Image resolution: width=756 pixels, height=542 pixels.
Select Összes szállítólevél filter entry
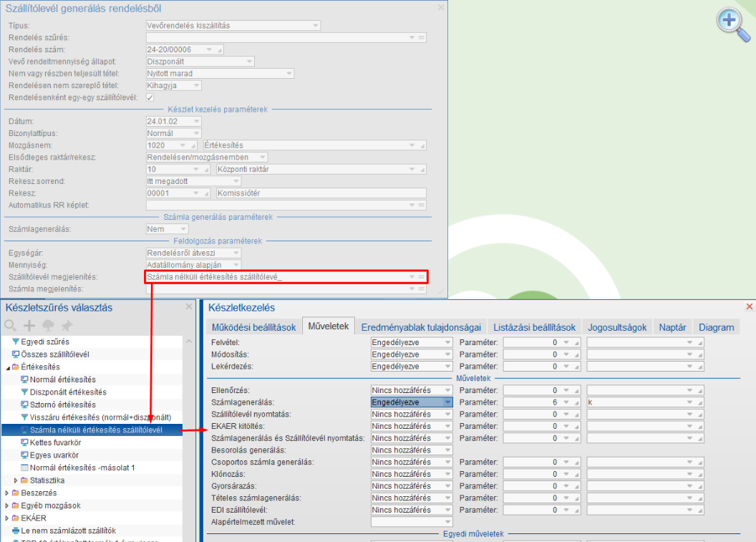pos(55,354)
